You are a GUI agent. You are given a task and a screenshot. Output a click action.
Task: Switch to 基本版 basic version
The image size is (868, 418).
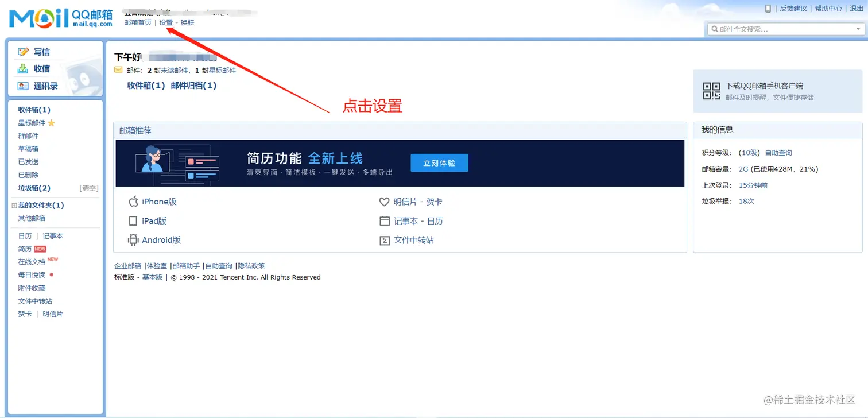pos(153,277)
